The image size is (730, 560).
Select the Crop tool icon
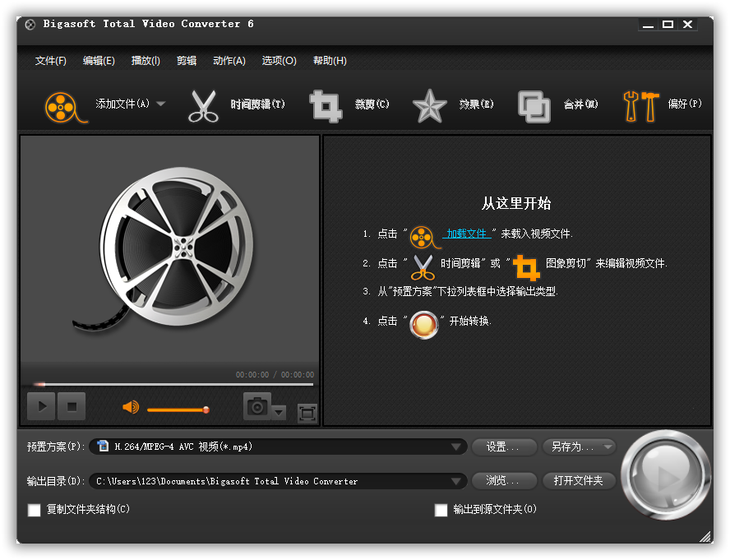point(325,106)
